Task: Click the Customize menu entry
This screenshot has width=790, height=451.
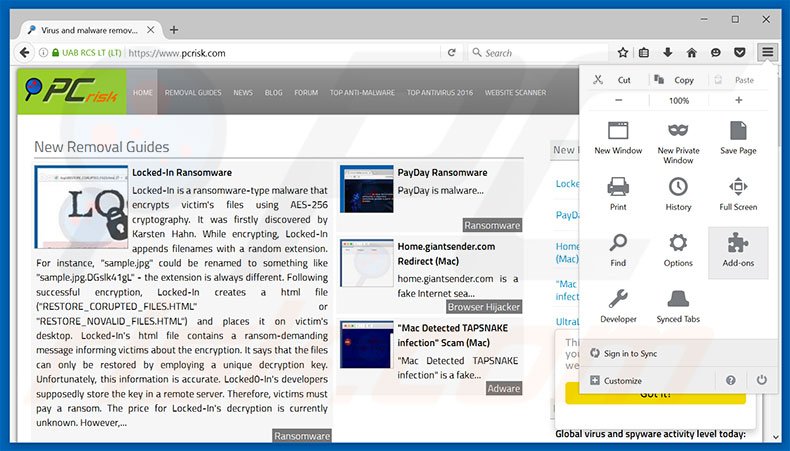Action: (622, 381)
